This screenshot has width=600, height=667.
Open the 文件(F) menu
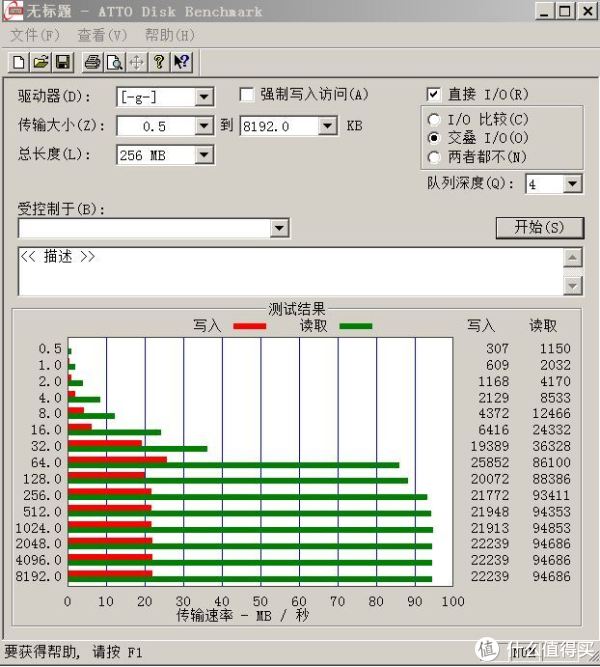(34, 35)
